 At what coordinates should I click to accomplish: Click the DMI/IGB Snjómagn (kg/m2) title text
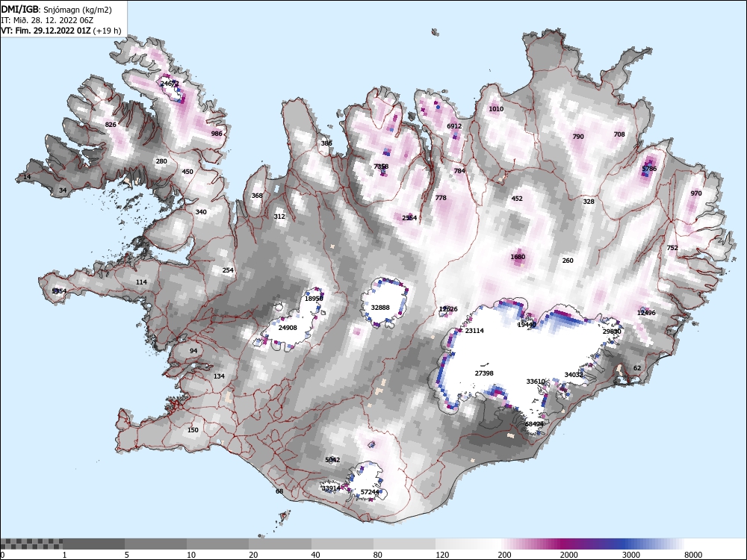coord(56,10)
